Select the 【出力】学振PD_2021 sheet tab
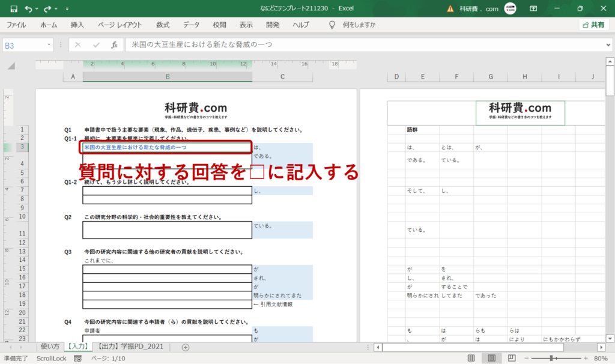This screenshot has height=364, width=615. [130, 347]
